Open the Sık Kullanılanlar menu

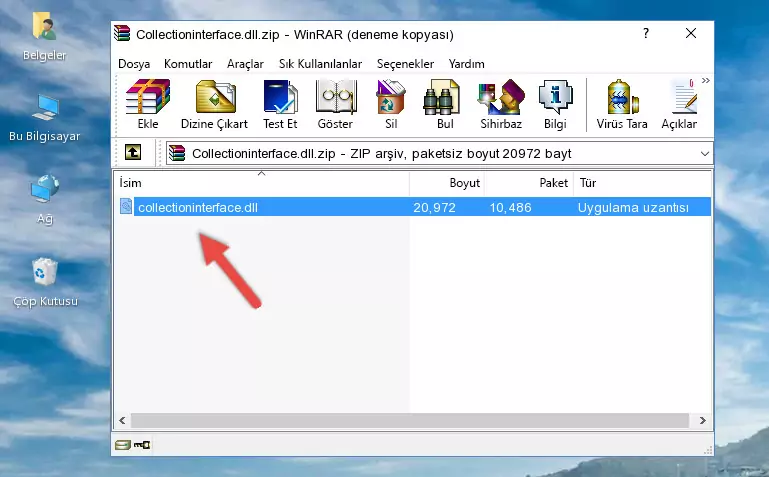[x=320, y=64]
